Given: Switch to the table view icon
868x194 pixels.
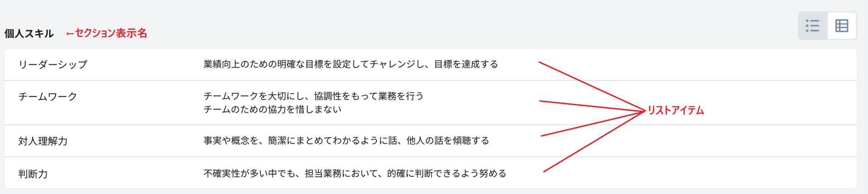Looking at the screenshot, I should [842, 26].
